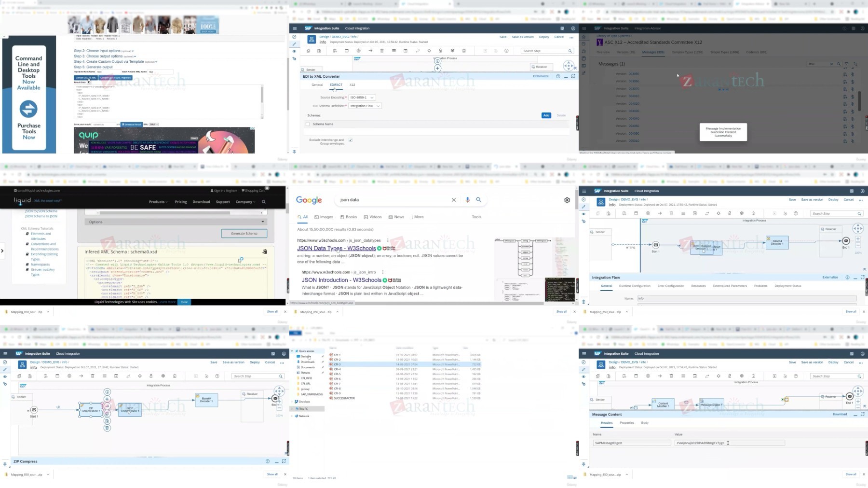Screen dimensions: 868x488
Task: Open Google quick settings gear
Action: pos(567,200)
